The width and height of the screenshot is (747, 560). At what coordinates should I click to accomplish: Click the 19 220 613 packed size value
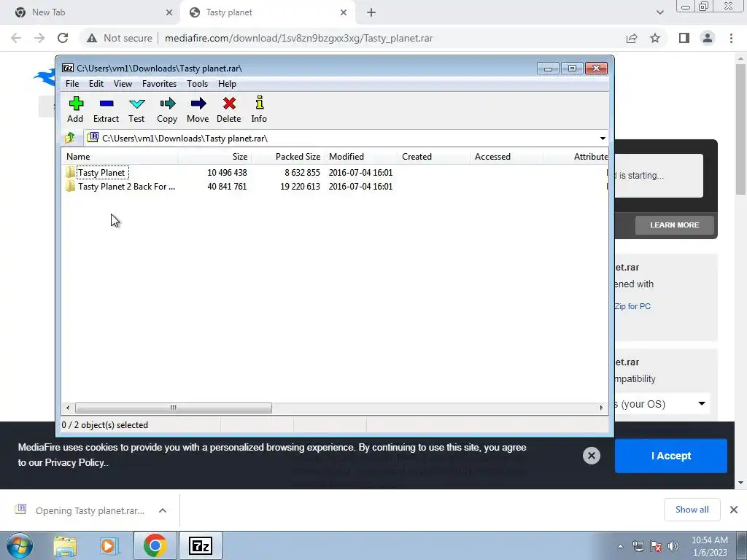click(x=300, y=186)
